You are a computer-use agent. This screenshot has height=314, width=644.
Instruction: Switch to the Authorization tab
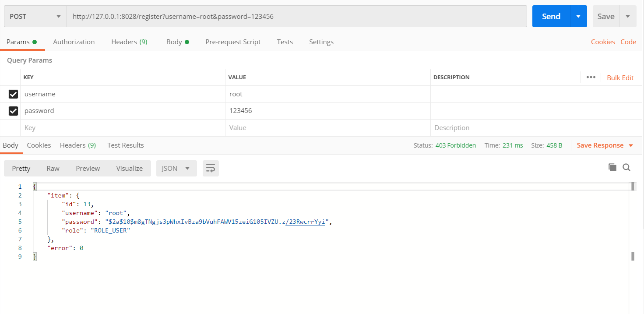74,42
